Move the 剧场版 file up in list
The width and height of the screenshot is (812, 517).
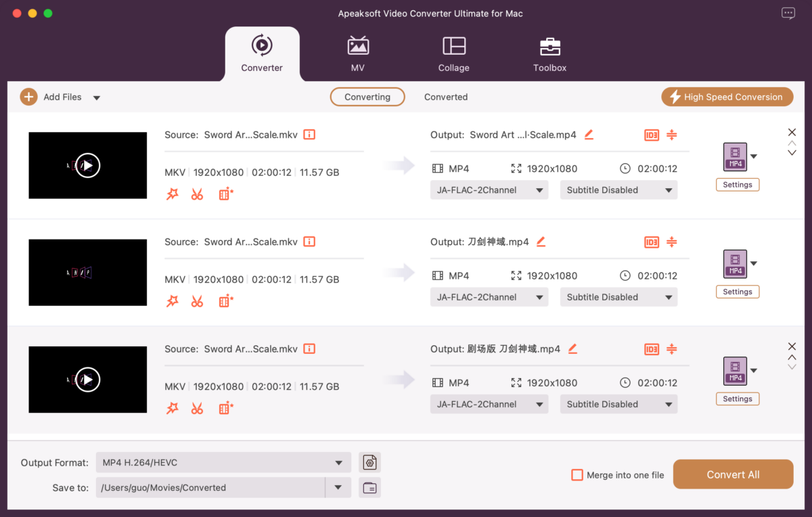click(x=792, y=357)
